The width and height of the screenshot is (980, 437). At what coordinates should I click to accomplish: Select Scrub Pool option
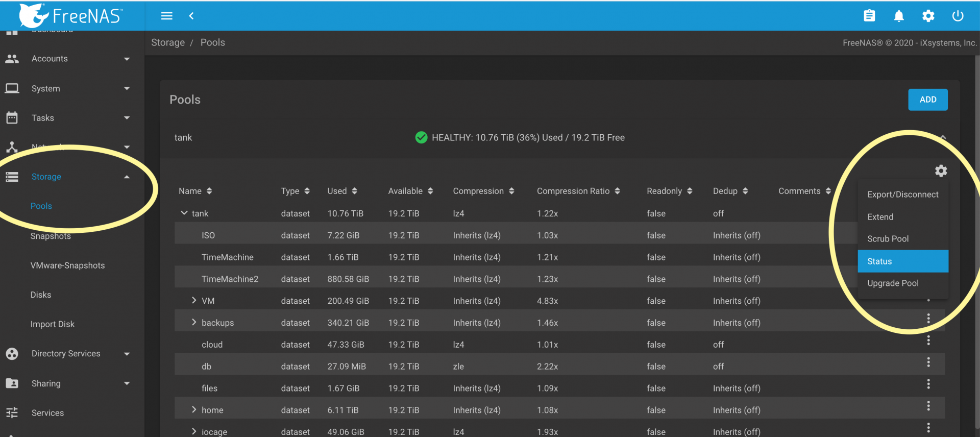tap(903, 239)
